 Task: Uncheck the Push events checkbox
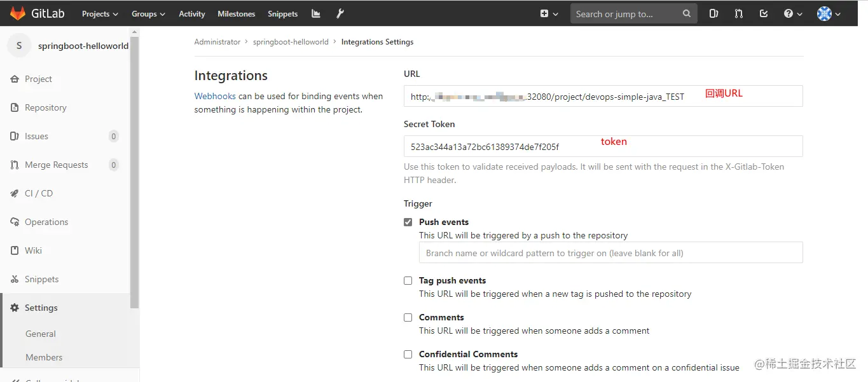click(x=408, y=222)
